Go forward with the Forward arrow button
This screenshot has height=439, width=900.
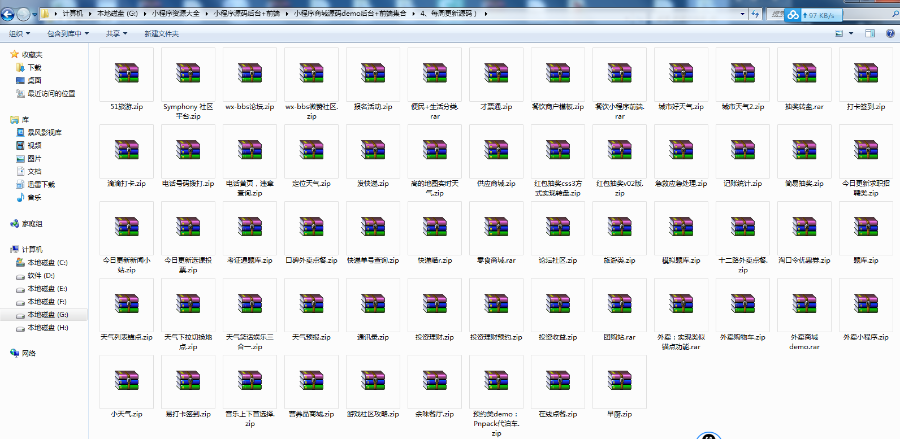tap(24, 14)
